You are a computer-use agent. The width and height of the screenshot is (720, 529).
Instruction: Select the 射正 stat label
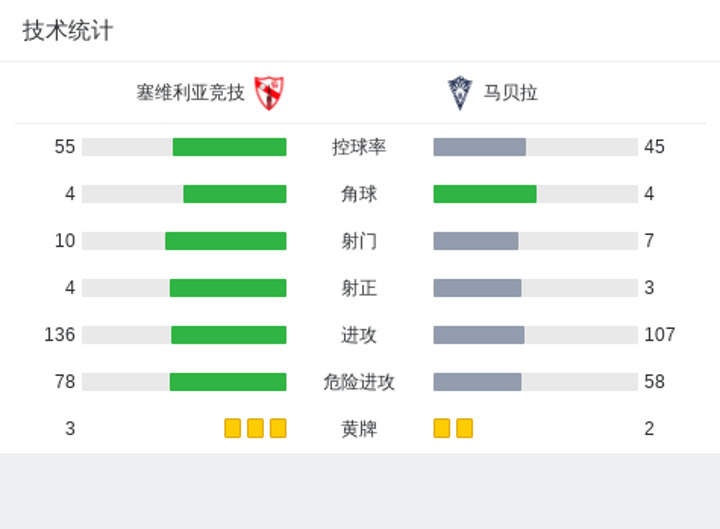point(359,288)
